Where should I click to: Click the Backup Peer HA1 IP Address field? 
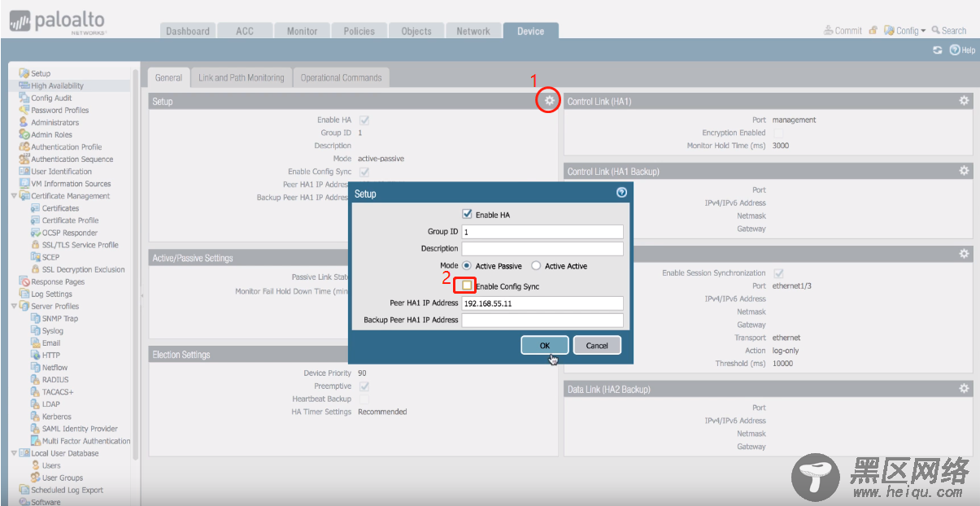click(542, 320)
